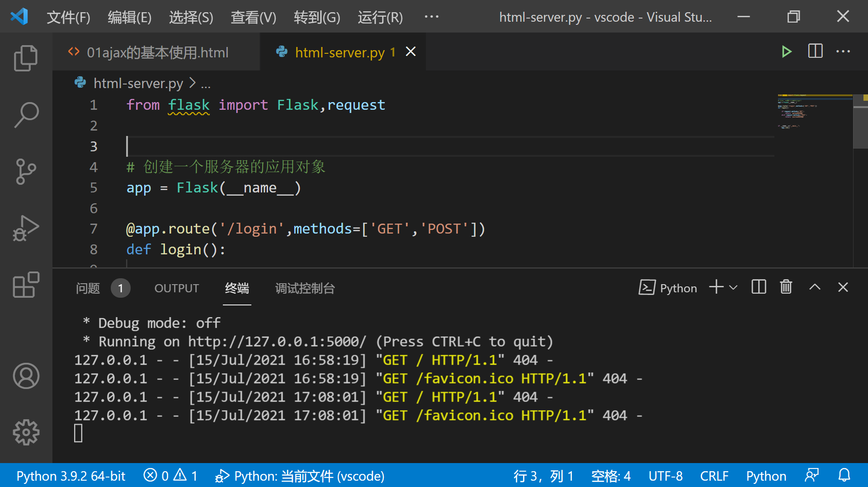Click http://127.0.0.1:5000/ link in terminal
This screenshot has width=868, height=487.
coord(277,342)
